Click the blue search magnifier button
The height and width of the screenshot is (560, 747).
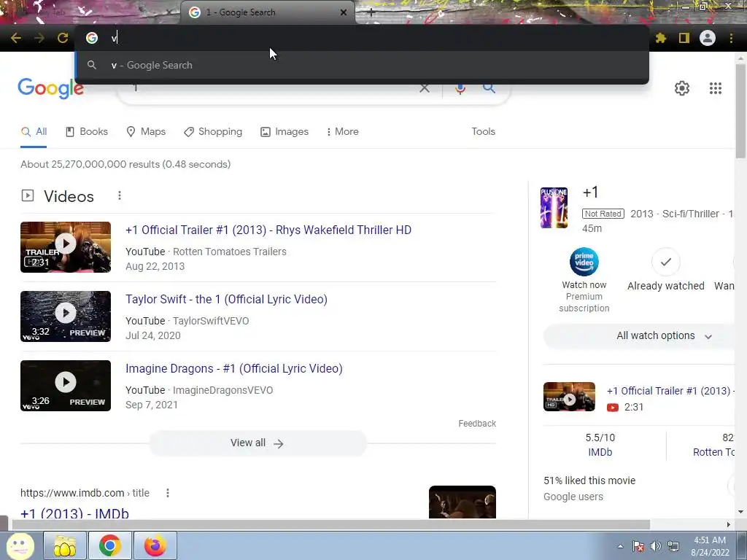click(489, 88)
